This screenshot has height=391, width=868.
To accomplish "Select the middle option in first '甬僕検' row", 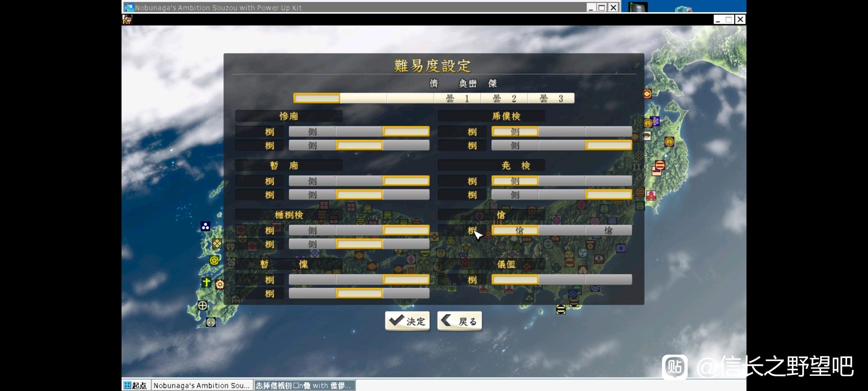I will tap(562, 131).
